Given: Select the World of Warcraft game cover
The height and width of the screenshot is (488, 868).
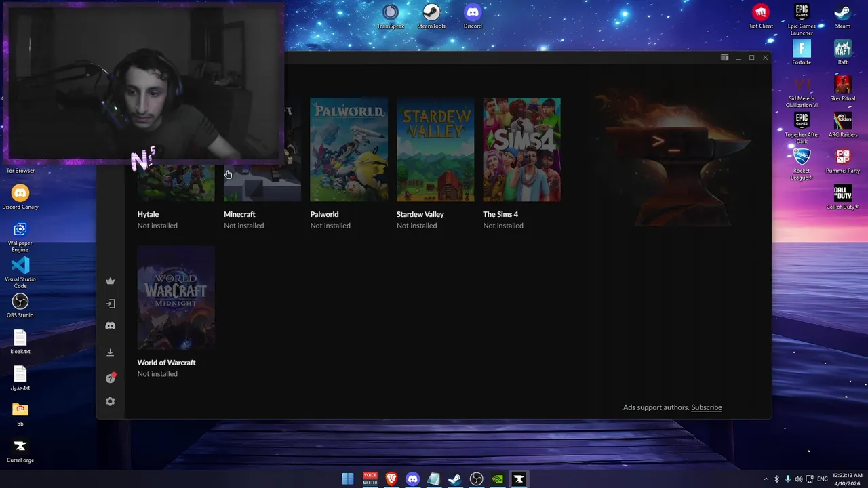Looking at the screenshot, I should click(176, 298).
